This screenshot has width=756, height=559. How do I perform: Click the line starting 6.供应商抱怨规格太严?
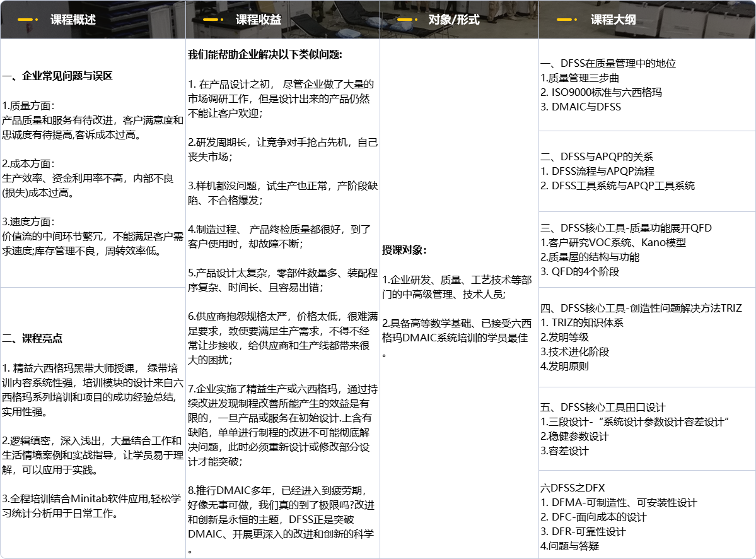tap(282, 316)
